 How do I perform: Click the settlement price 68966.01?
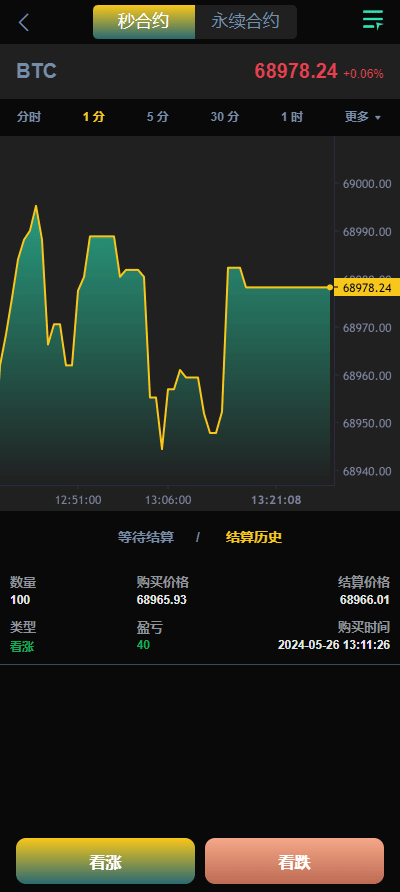[365, 600]
